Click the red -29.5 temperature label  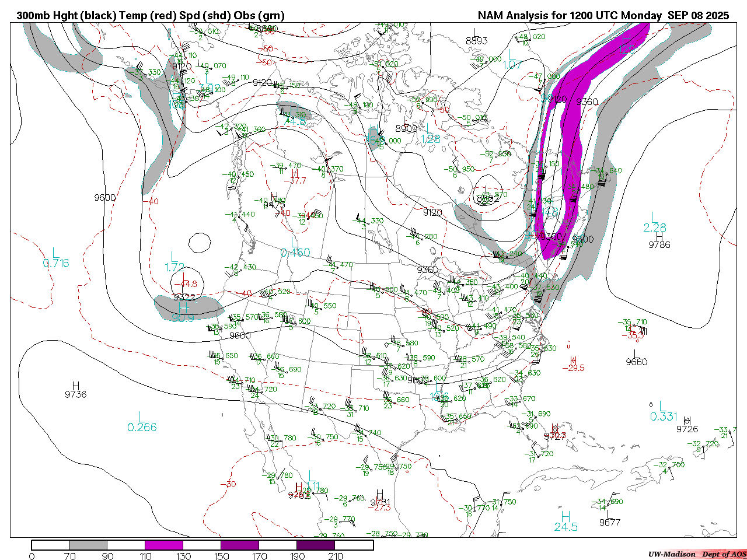[573, 368]
